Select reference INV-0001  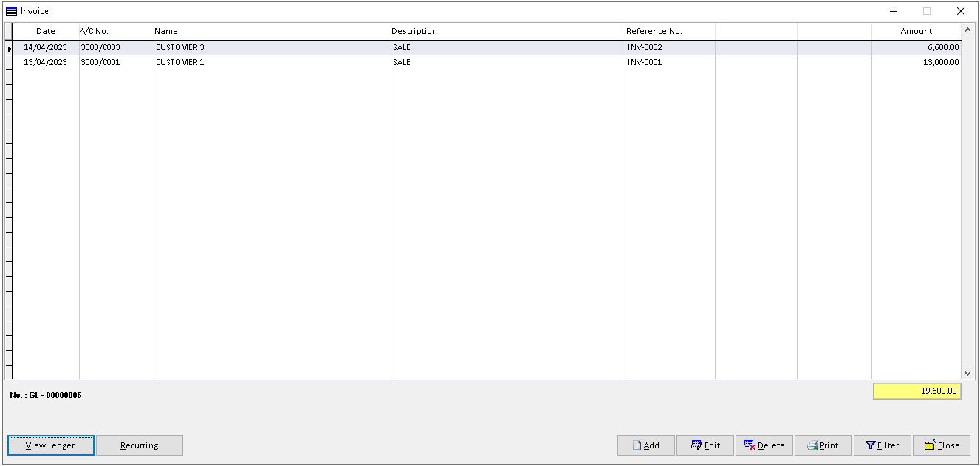coord(671,62)
